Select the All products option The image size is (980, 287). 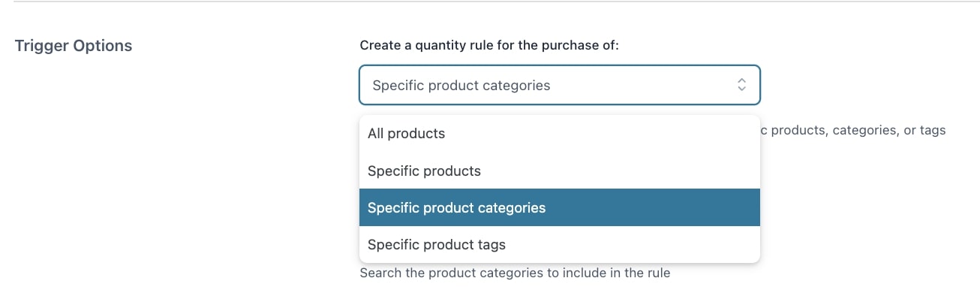[x=560, y=134]
